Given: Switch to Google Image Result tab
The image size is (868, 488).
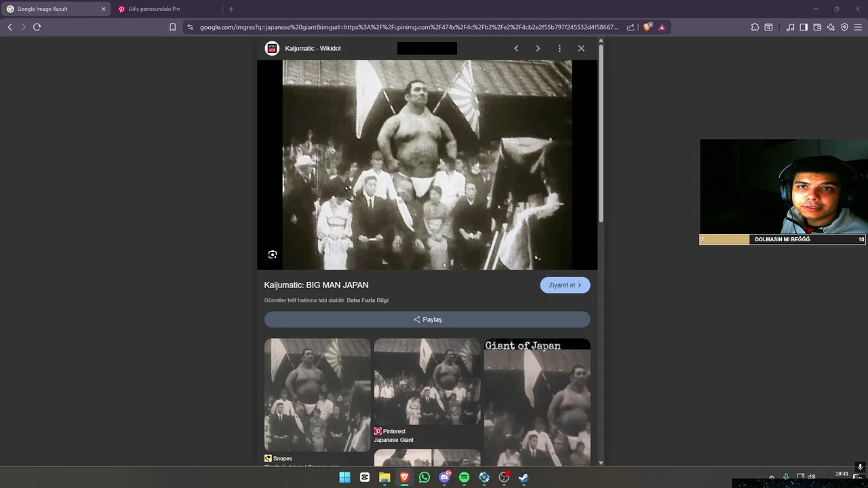Looking at the screenshot, I should coord(56,9).
